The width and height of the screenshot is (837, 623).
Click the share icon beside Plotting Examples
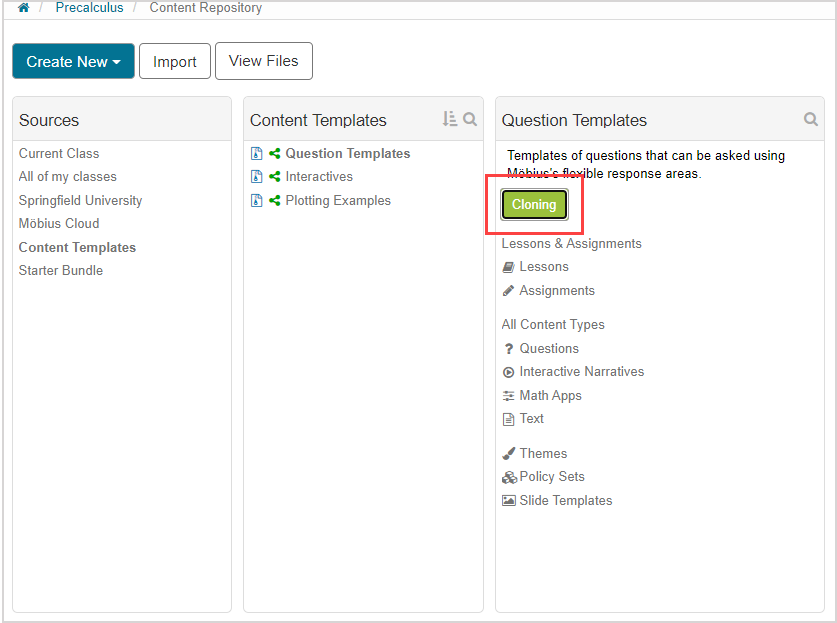[x=275, y=201]
